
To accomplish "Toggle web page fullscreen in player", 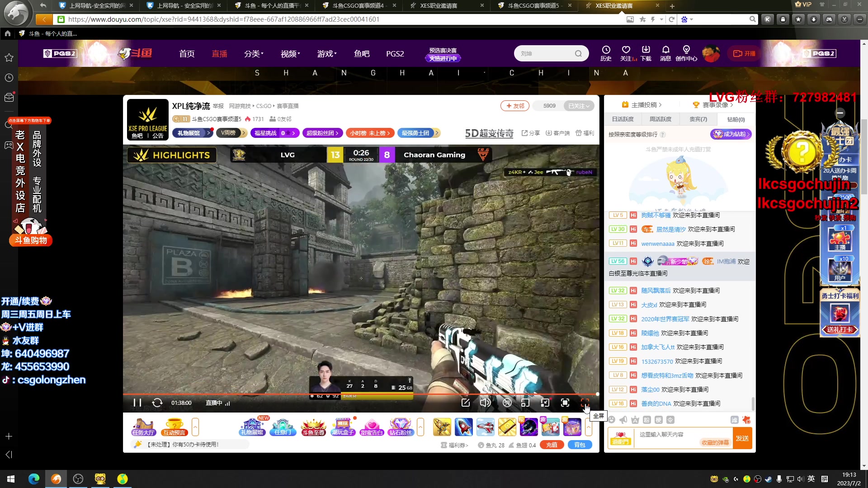I will (565, 403).
